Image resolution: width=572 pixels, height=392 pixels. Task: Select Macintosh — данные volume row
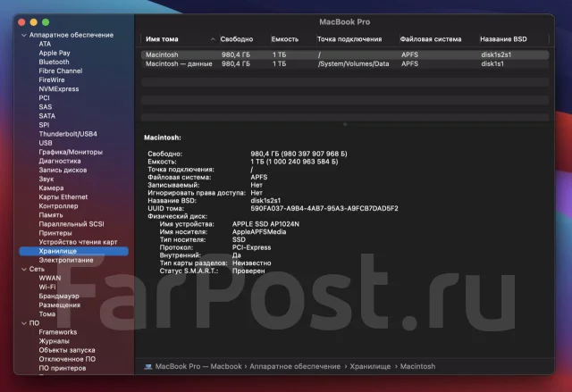pyautogui.click(x=345, y=63)
